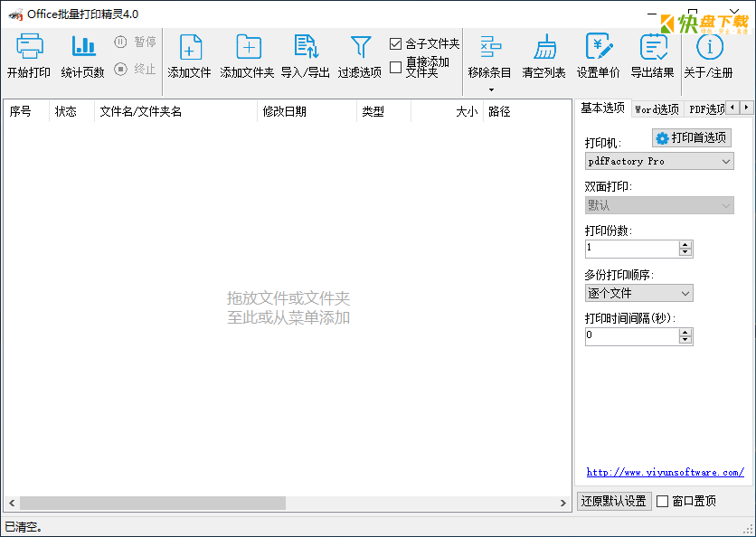Click the 开始打印 printer icon
Screen dimensions: 756x537
(30, 46)
